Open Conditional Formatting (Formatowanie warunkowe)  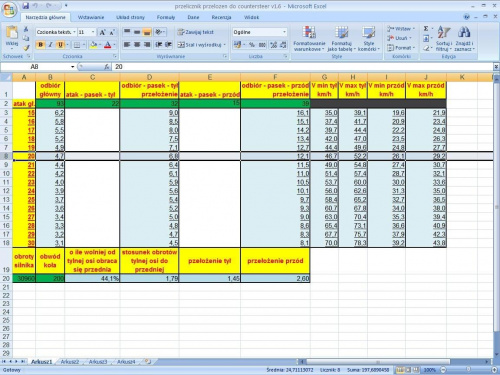[309, 39]
